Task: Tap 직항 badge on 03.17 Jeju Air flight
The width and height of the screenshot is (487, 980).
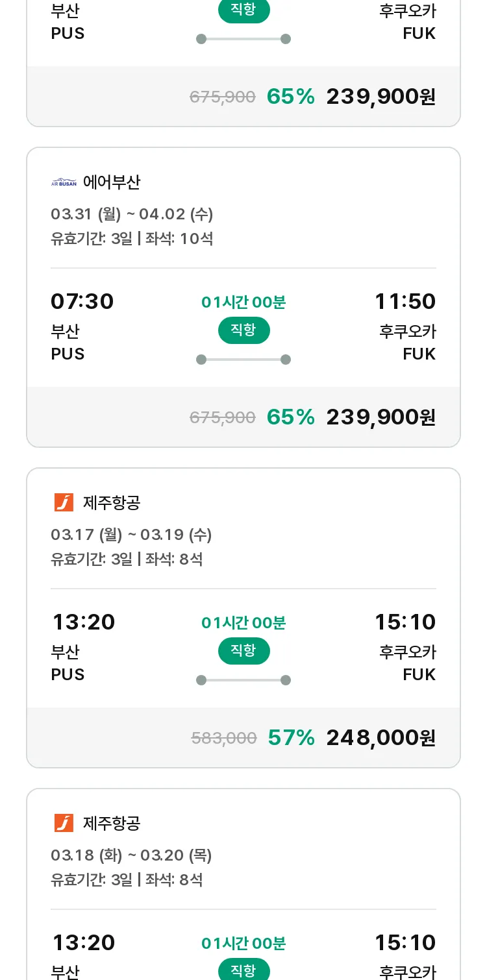Action: [243, 651]
